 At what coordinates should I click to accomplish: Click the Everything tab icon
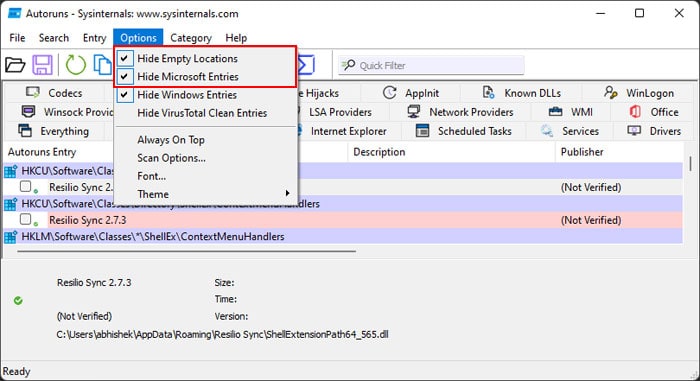[x=25, y=130]
